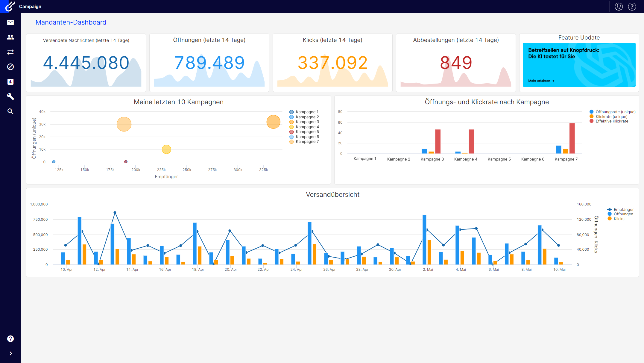Click the Mandanten-Dashboard title link
This screenshot has height=363, width=644.
tap(71, 22)
